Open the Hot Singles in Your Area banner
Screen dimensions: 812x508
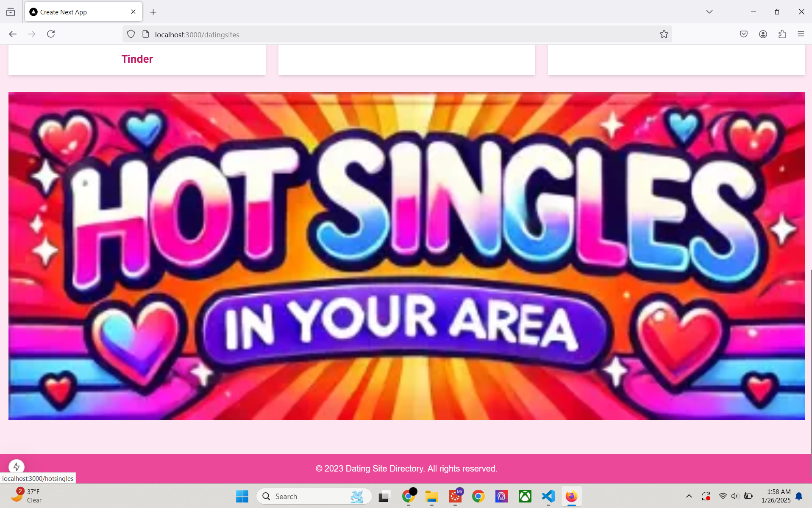[406, 256]
